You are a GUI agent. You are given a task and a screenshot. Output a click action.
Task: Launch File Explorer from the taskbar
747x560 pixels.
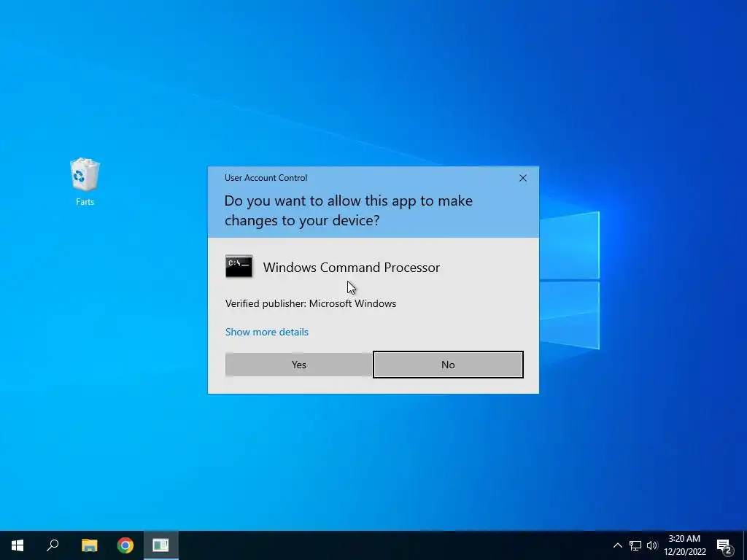(89, 545)
